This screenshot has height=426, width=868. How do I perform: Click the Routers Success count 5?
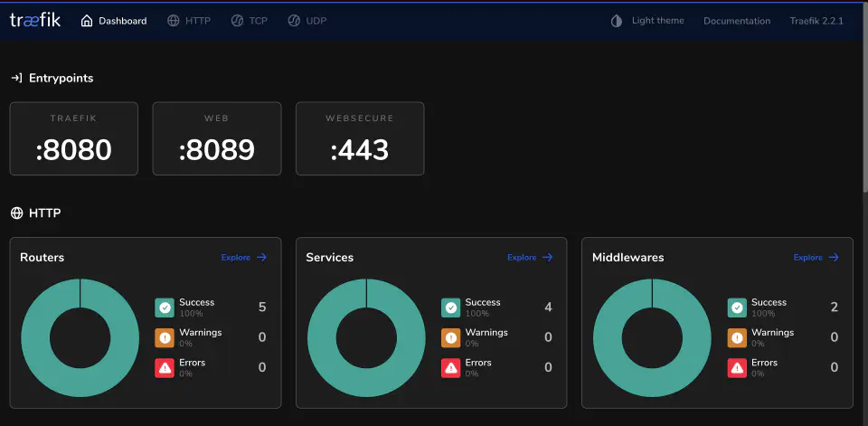point(262,307)
